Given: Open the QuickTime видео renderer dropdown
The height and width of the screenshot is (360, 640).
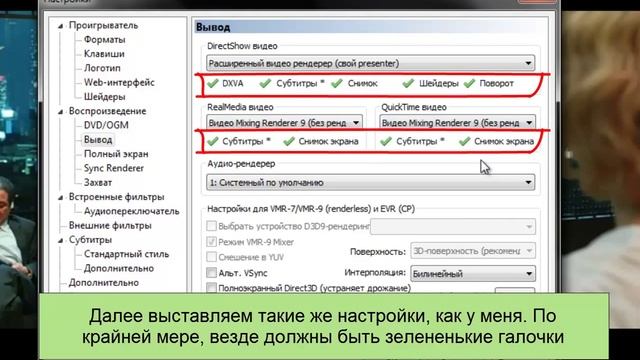Looking at the screenshot, I should click(458, 122).
